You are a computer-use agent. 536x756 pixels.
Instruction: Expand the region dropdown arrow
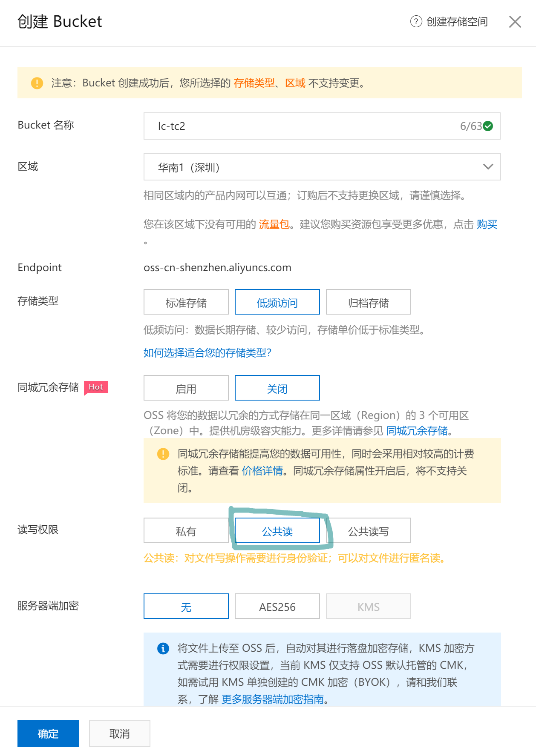[488, 167]
